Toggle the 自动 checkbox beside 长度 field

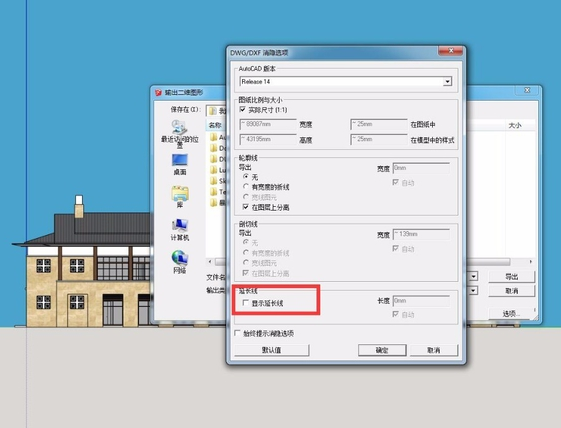click(395, 314)
